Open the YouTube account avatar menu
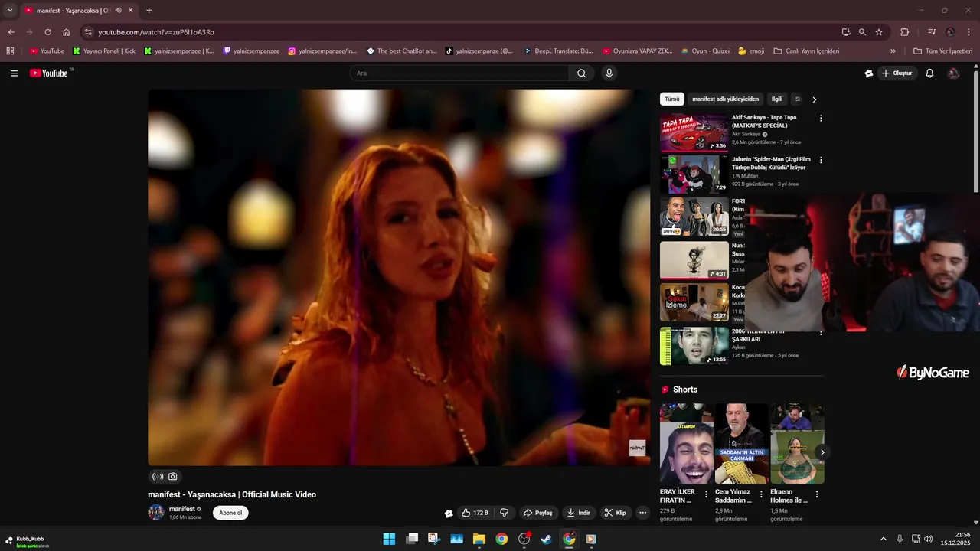 point(954,73)
